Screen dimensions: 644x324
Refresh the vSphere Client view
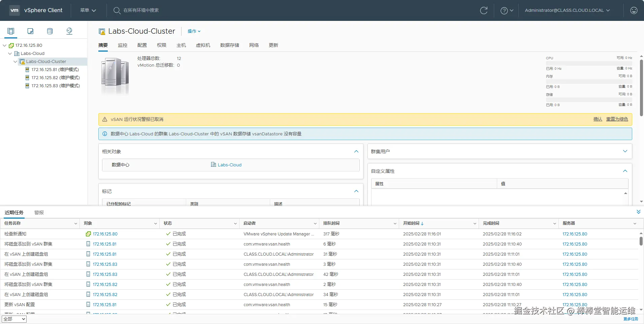coord(484,10)
